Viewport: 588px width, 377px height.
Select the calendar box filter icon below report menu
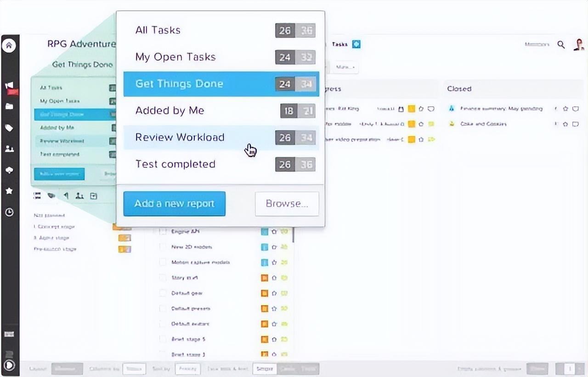[93, 196]
